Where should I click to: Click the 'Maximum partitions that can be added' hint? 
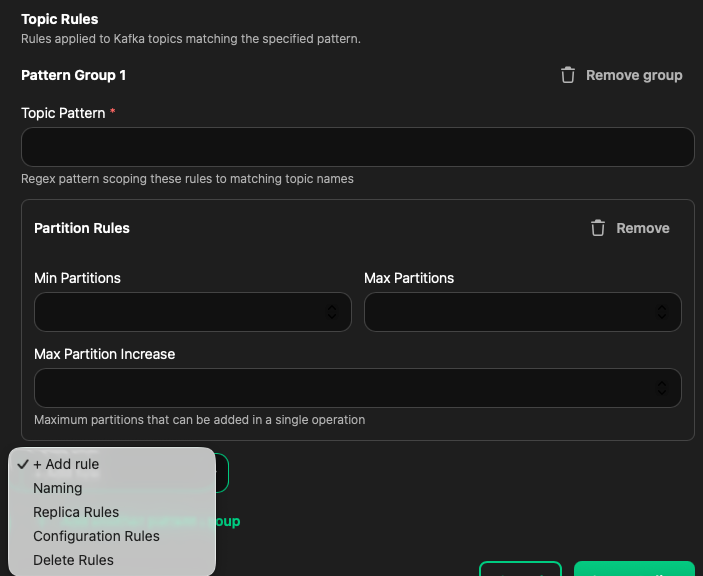[x=200, y=420]
